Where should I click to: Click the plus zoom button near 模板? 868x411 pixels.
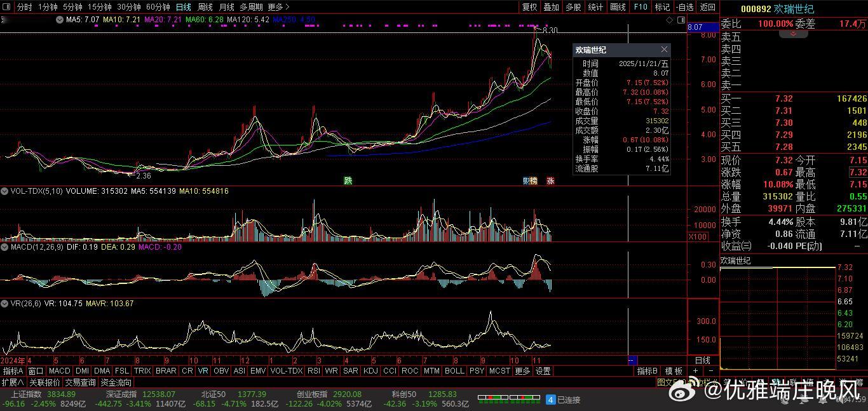[x=695, y=371]
